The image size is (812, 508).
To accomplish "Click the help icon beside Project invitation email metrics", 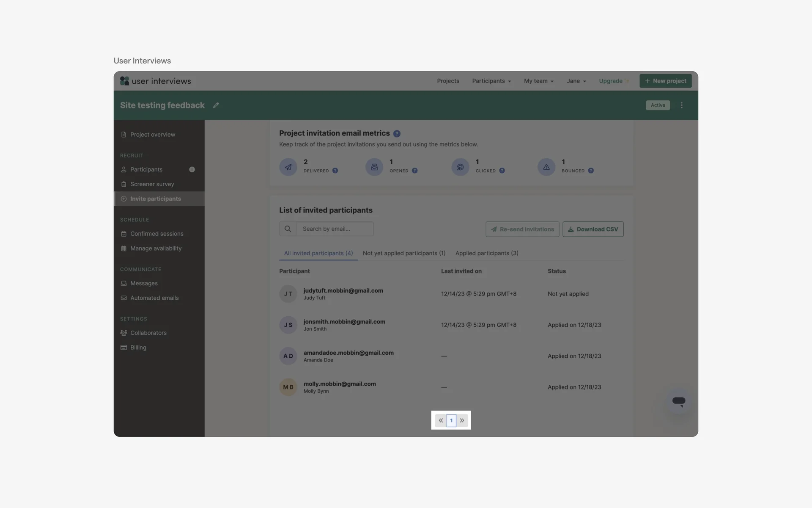I will (397, 133).
